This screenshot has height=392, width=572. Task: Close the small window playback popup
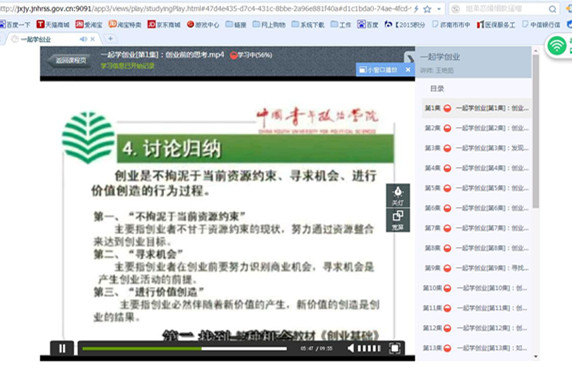point(408,70)
